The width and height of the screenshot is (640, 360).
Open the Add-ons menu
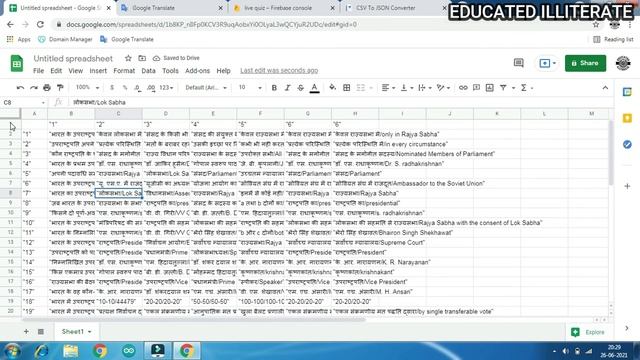click(x=198, y=71)
